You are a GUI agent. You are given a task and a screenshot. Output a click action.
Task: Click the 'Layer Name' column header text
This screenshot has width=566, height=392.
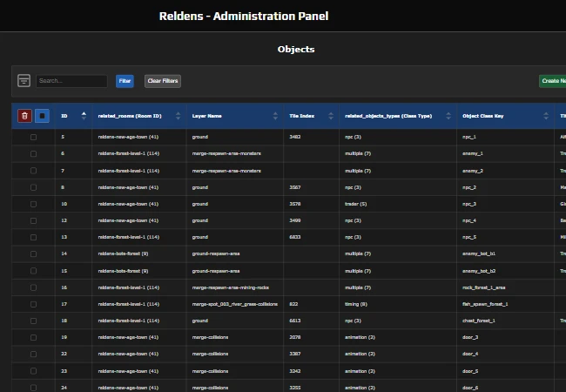pyautogui.click(x=207, y=116)
